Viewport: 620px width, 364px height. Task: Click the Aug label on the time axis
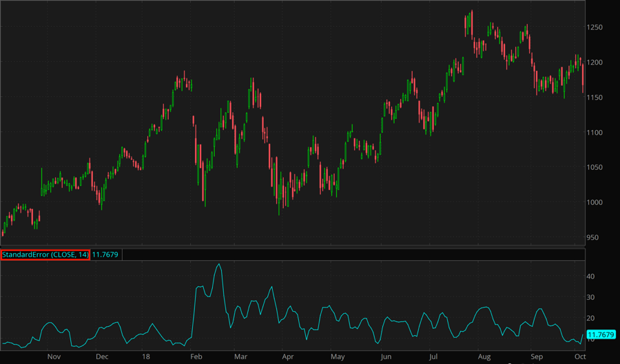coord(484,357)
